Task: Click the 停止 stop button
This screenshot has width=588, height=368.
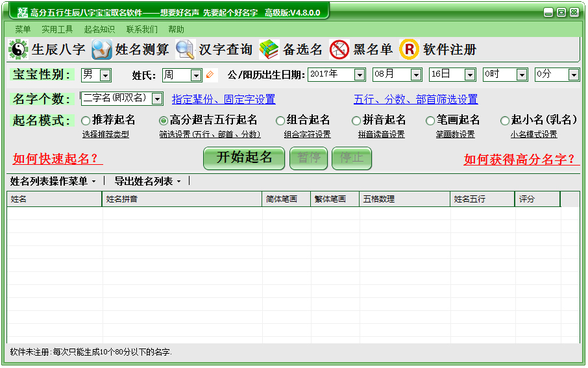Action: tap(352, 158)
